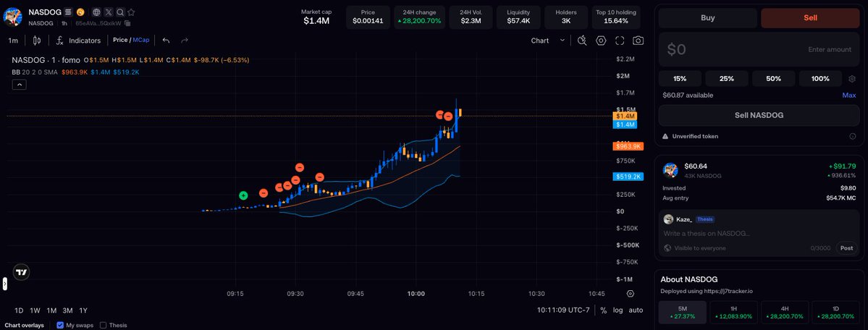Copy the contract address 65eAVa...5QxikW

(128, 23)
